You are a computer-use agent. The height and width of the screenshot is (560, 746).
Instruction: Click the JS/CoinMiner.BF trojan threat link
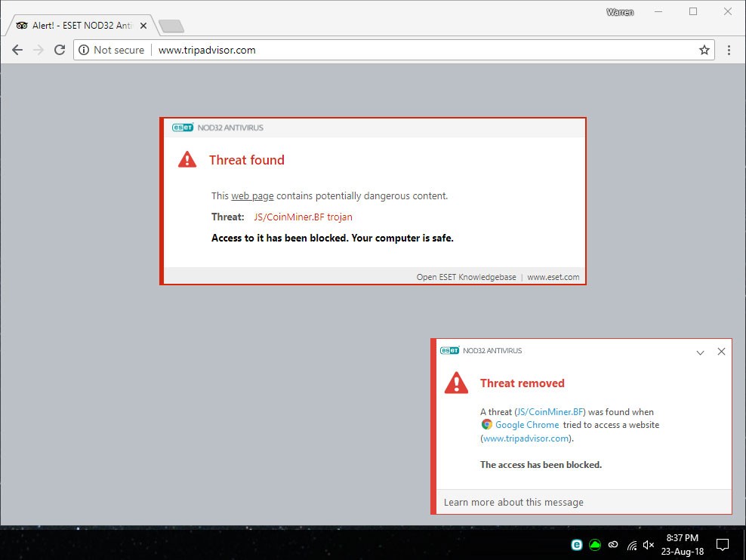click(x=303, y=217)
